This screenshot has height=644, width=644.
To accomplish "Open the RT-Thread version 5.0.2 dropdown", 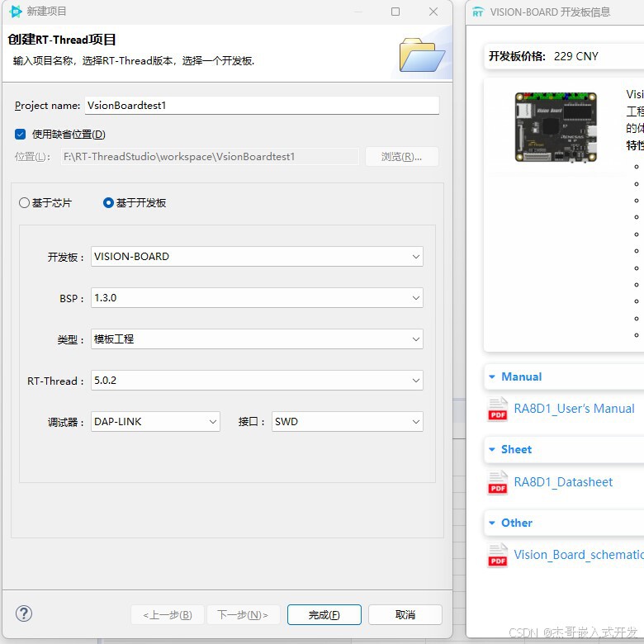I will [x=257, y=381].
